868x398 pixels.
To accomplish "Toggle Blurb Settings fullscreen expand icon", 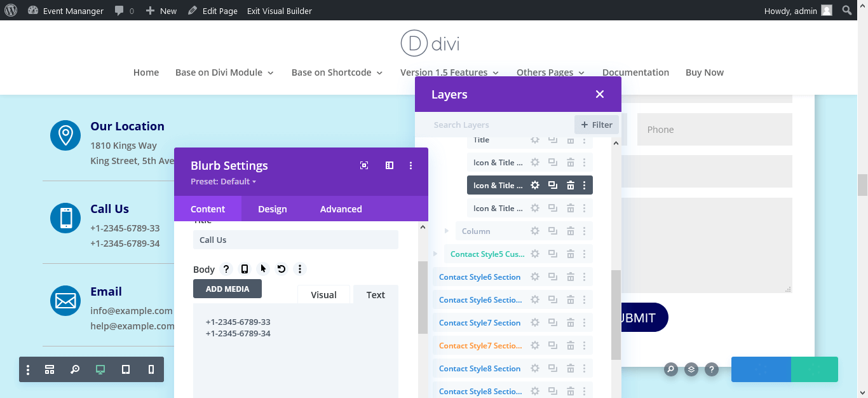I will [364, 165].
